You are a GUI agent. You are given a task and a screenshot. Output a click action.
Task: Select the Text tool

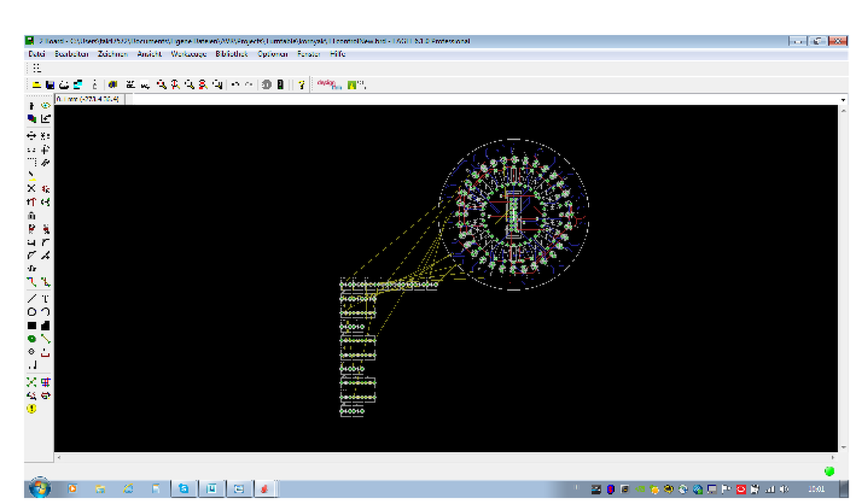click(x=45, y=299)
